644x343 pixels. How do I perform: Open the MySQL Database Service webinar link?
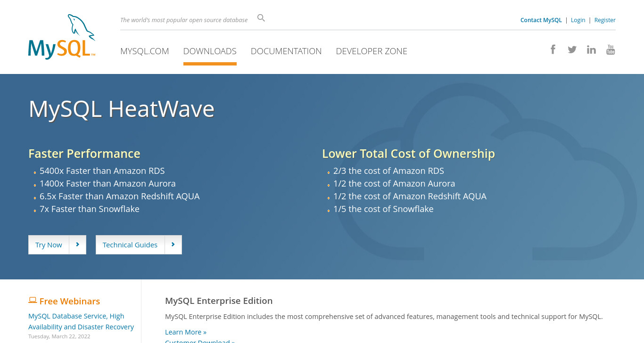click(81, 321)
